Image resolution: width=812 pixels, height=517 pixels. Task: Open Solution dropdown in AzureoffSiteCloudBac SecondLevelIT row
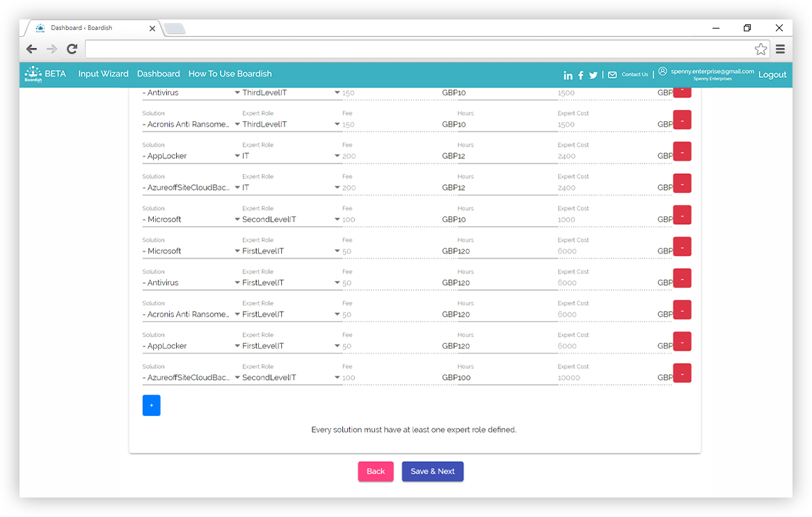pos(191,377)
